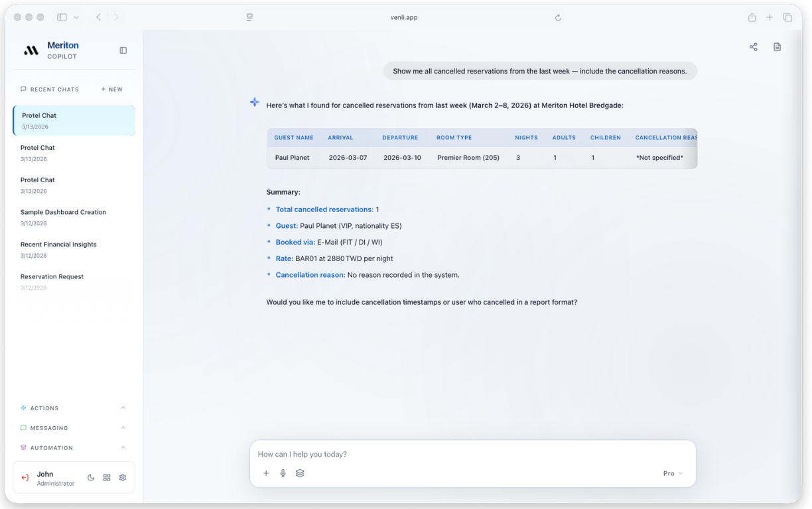This screenshot has height=509, width=812.
Task: Toggle dark mode moon icon
Action: click(x=91, y=478)
